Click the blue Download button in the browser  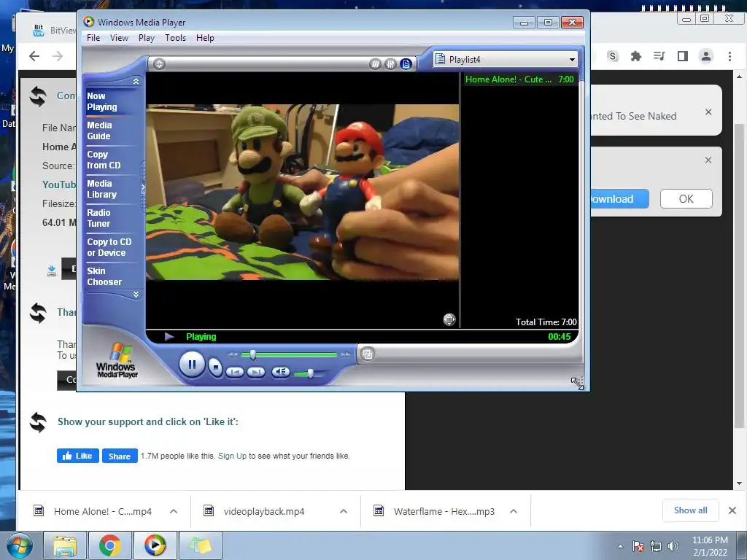tap(619, 198)
